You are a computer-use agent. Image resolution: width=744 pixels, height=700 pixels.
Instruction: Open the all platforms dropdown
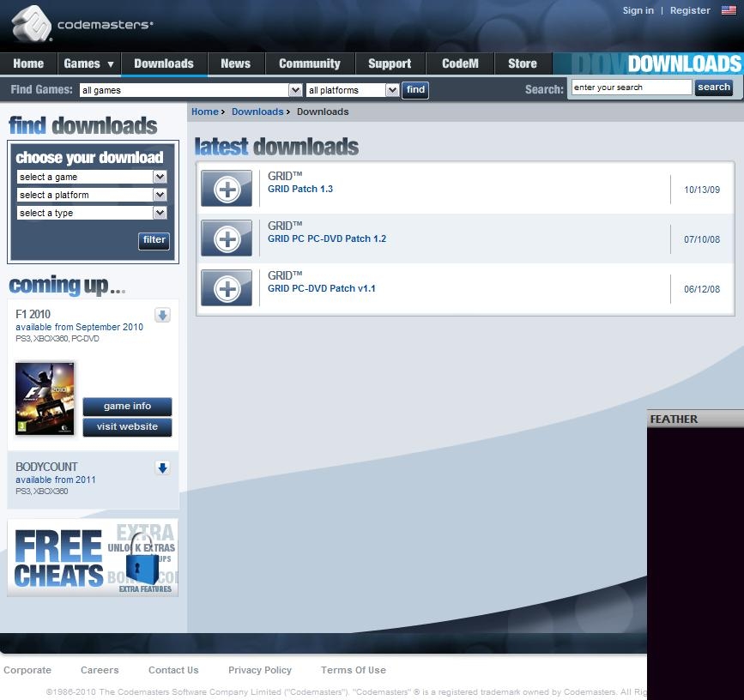coord(353,90)
